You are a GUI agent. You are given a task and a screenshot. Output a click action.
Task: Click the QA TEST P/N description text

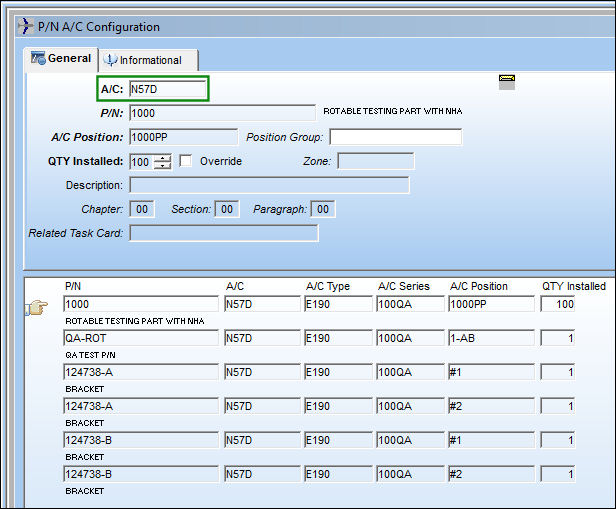pyautogui.click(x=90, y=355)
